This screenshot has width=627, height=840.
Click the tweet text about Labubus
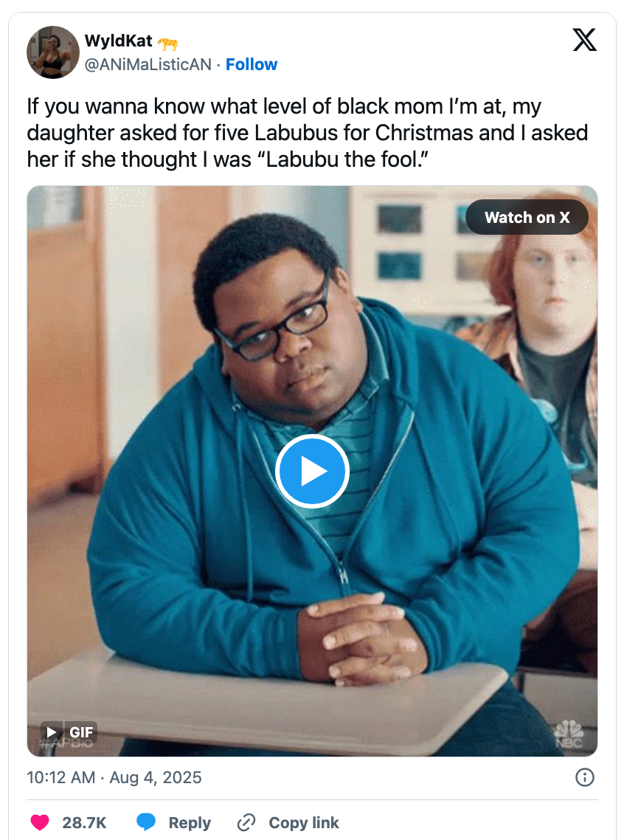tap(308, 133)
